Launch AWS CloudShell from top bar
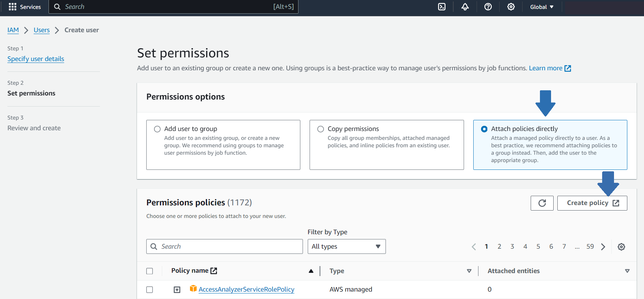The image size is (644, 299). pyautogui.click(x=442, y=7)
